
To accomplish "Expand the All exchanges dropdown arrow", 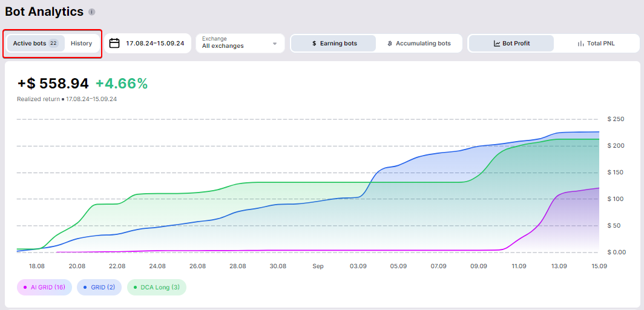I will pyautogui.click(x=275, y=44).
